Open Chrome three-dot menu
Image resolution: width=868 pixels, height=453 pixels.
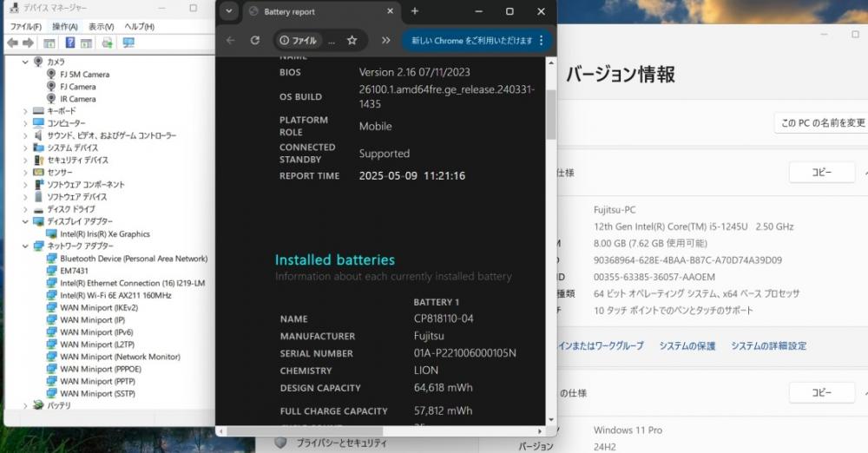542,41
